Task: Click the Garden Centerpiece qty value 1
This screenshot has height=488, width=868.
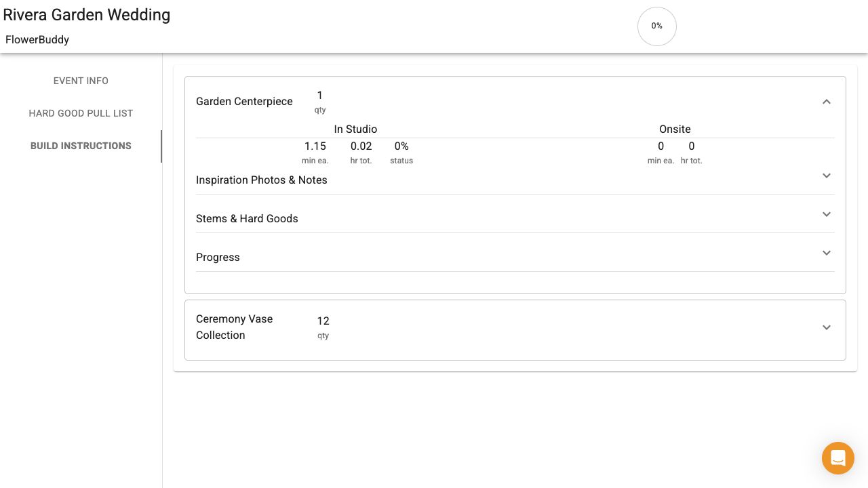Action: coord(320,96)
